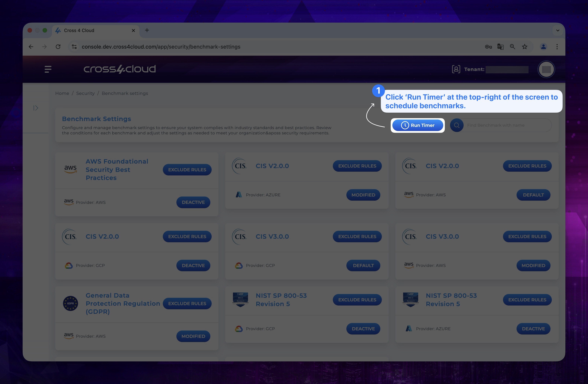Image resolution: width=588 pixels, height=384 pixels.
Task: Click EXCLUDE RULES on AWS Foundational Security card
Action: (187, 169)
